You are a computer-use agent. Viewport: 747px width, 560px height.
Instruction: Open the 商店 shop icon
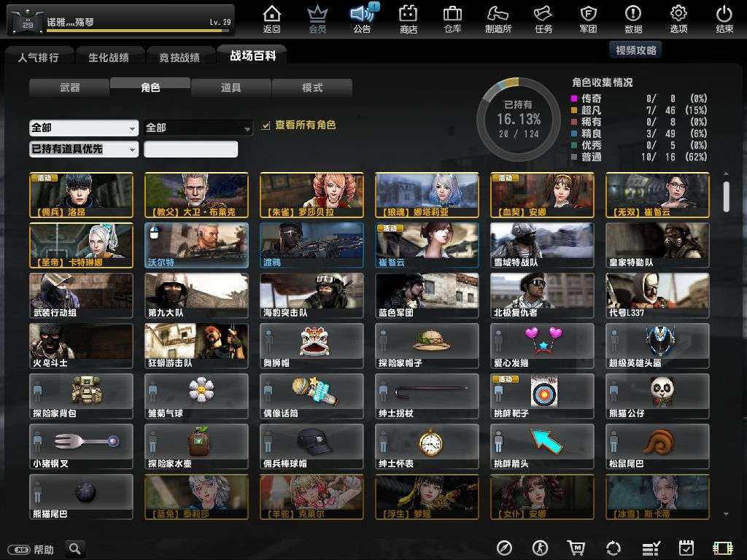[409, 19]
